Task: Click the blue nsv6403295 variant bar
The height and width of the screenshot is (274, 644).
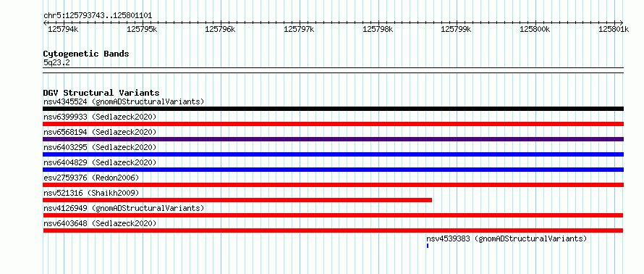Action: point(333,154)
